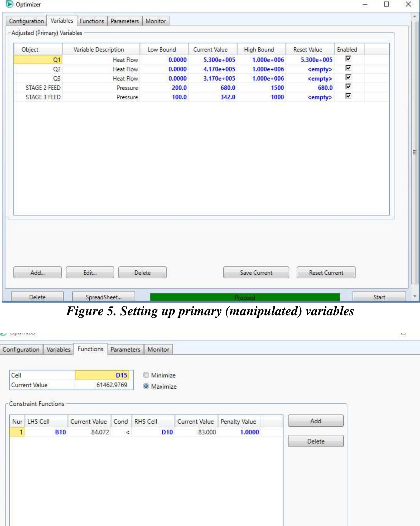Image resolution: width=420 pixels, height=526 pixels.
Task: Click Add button beside Constraint Functions table
Action: (x=316, y=421)
